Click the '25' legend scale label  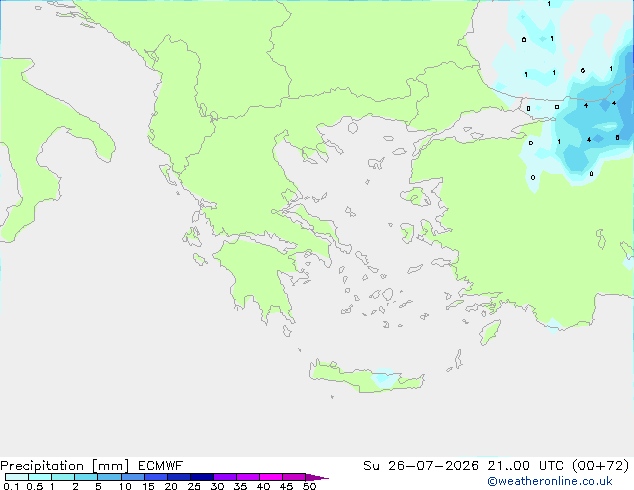coord(194,486)
